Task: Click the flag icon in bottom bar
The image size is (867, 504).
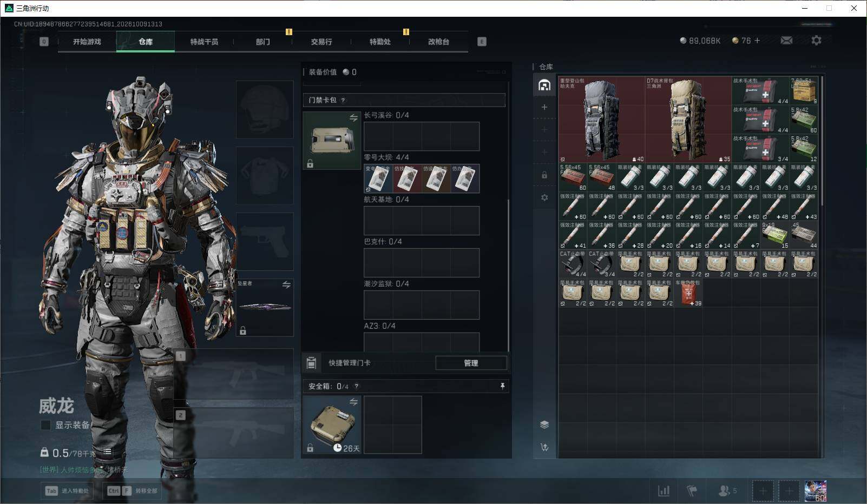Action: tap(692, 490)
